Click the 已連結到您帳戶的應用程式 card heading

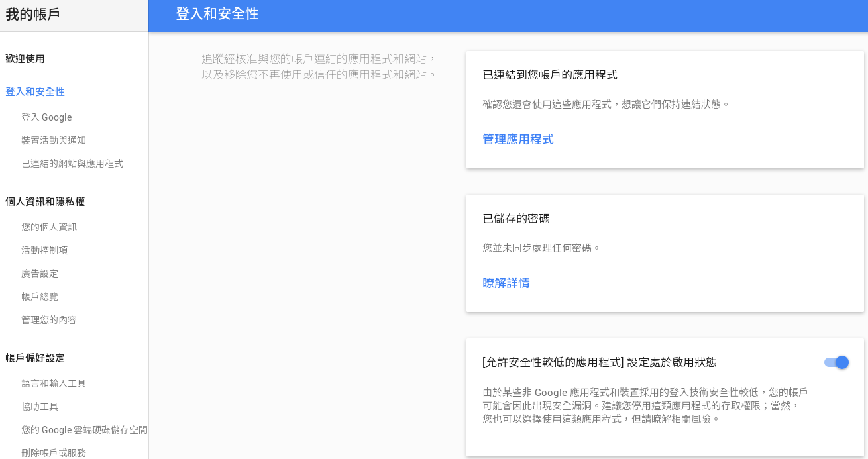click(x=550, y=75)
